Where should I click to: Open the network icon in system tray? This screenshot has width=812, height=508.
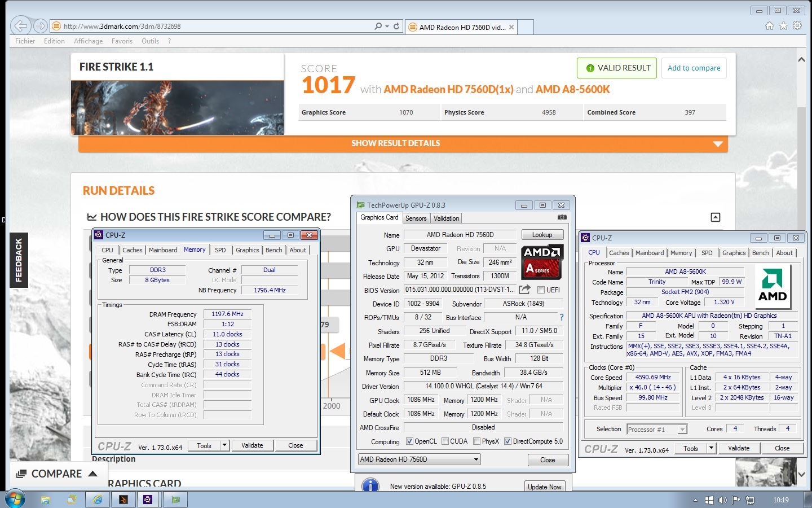tap(750, 500)
